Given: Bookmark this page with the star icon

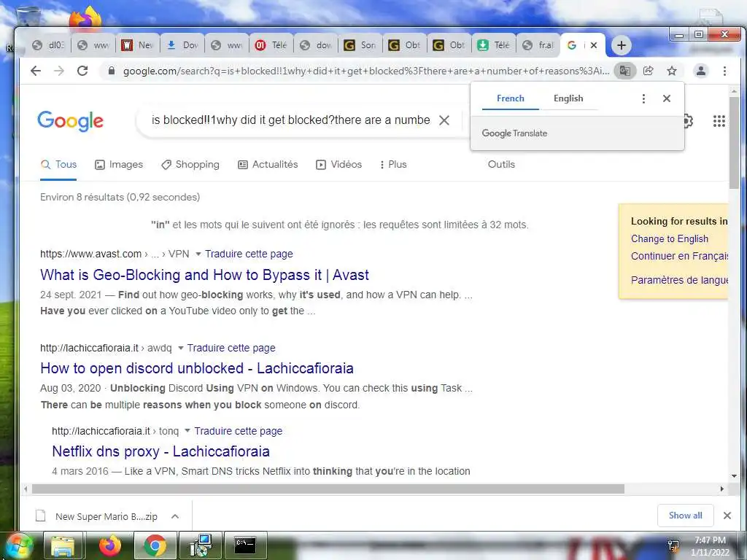Looking at the screenshot, I should (x=672, y=71).
